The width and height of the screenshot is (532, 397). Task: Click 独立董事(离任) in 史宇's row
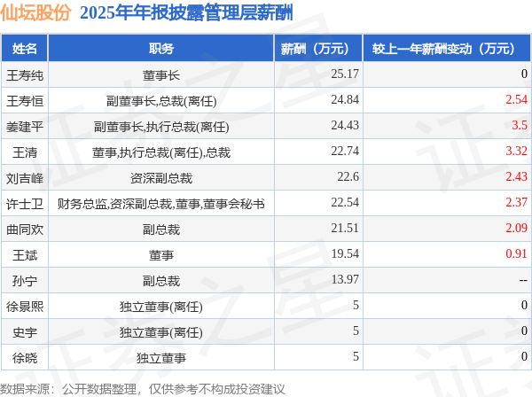pos(161,332)
